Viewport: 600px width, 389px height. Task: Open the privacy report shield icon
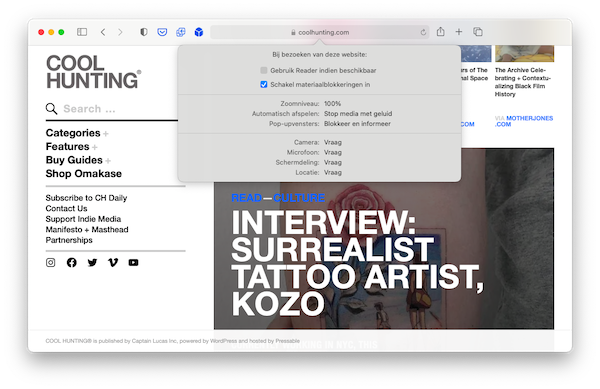(x=144, y=32)
